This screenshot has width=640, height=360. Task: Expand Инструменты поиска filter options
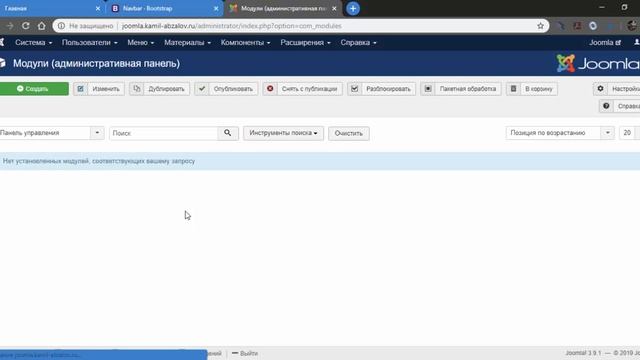pos(283,133)
